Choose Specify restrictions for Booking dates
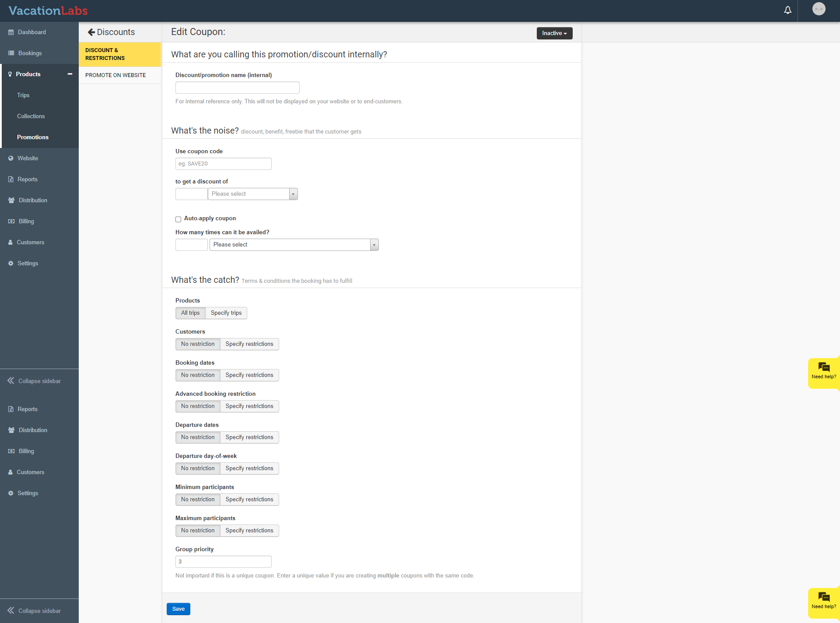Screen dimensions: 840x623 click(x=249, y=375)
